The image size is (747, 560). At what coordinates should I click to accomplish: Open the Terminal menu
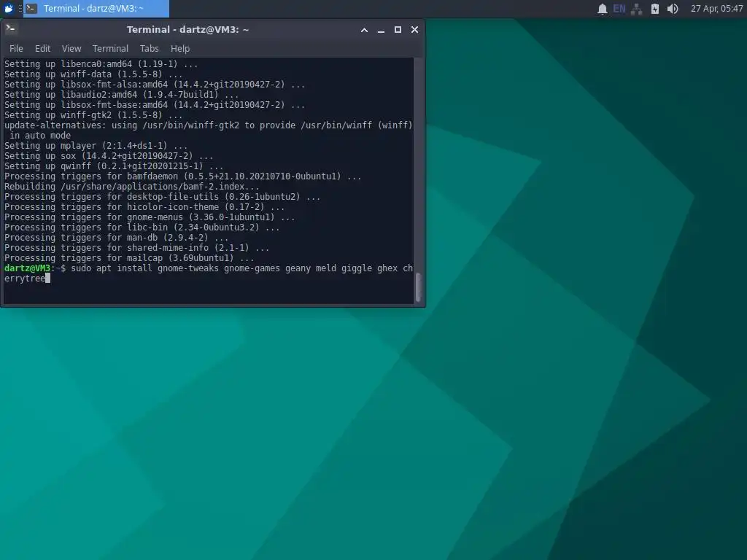pos(111,49)
